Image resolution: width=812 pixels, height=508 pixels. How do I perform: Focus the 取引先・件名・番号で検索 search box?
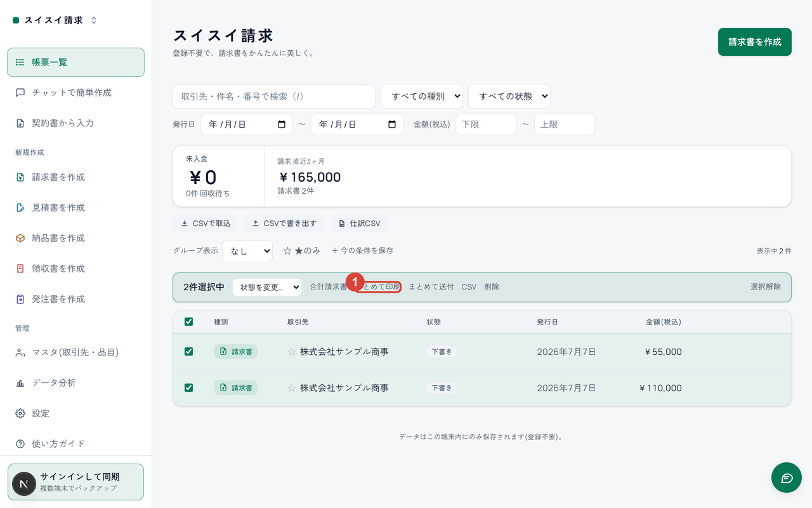[274, 97]
